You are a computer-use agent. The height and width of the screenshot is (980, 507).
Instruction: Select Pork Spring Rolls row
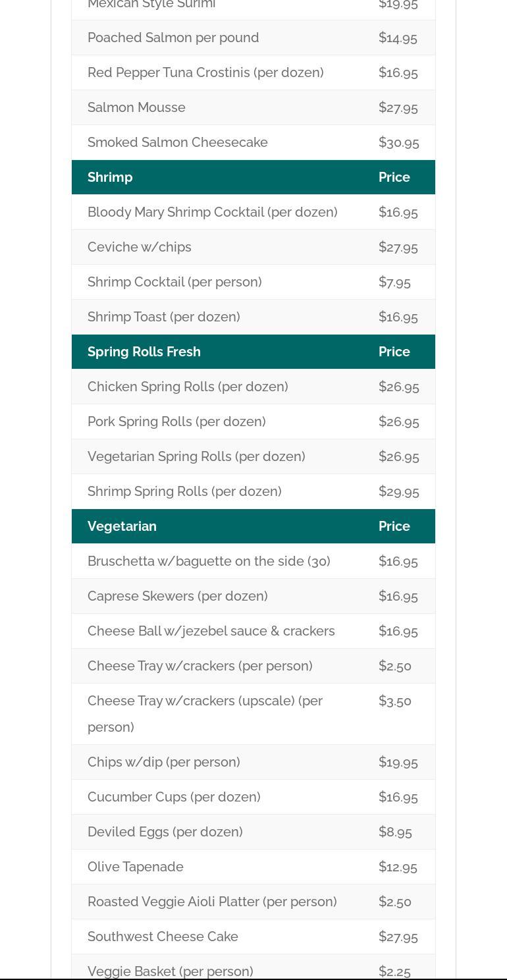[176, 422]
